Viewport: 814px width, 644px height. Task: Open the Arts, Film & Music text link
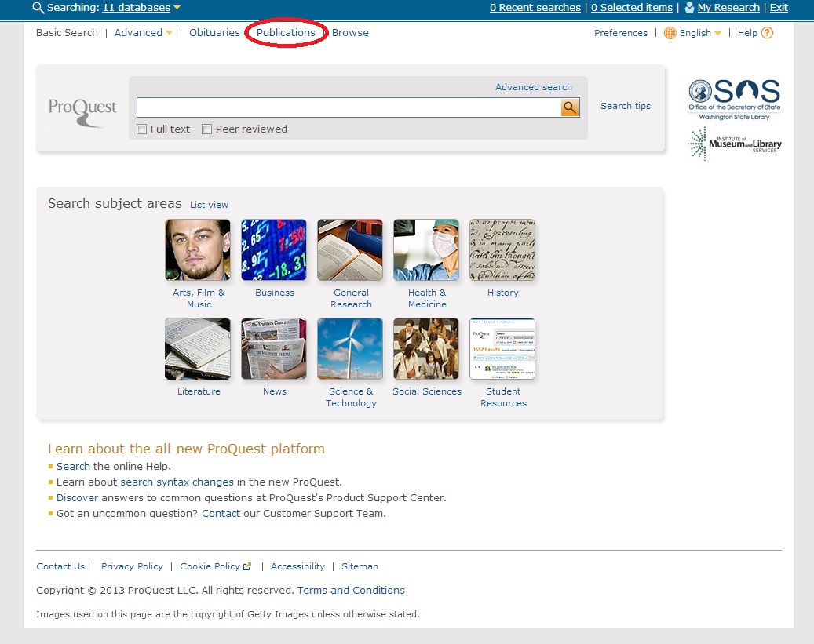199,298
